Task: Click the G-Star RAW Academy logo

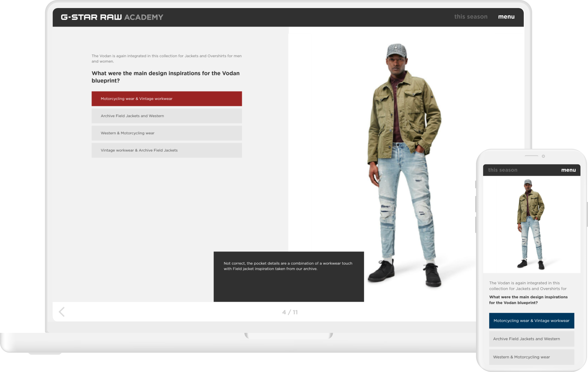Action: [112, 17]
